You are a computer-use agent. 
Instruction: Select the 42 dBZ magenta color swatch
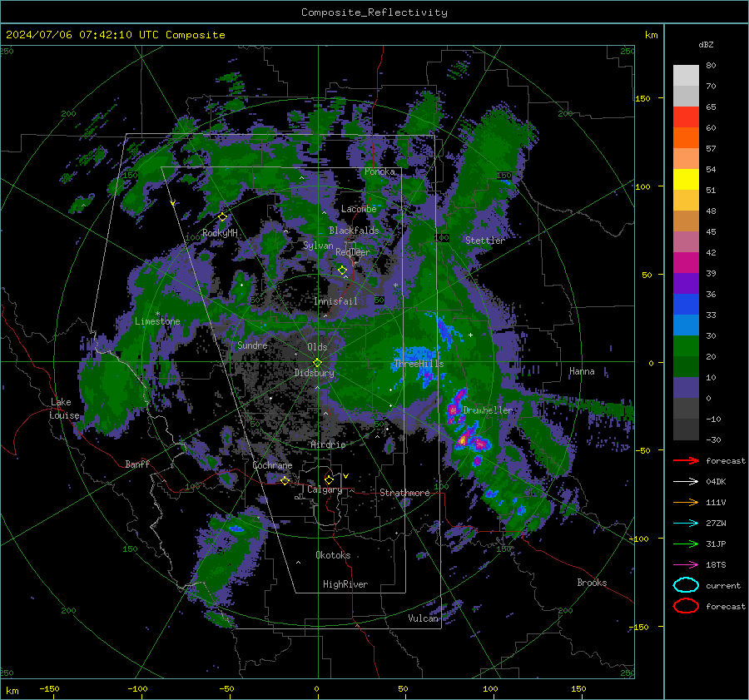coord(686,262)
